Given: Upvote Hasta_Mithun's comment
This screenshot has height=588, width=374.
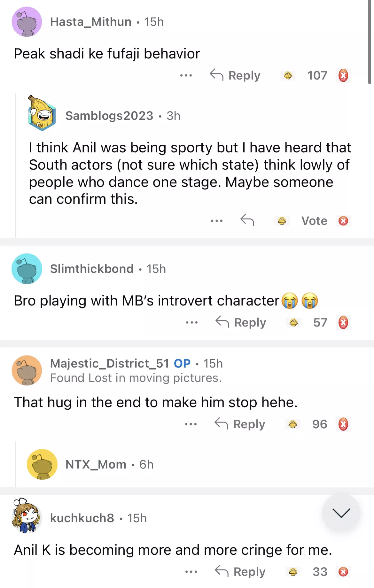Looking at the screenshot, I should [288, 76].
